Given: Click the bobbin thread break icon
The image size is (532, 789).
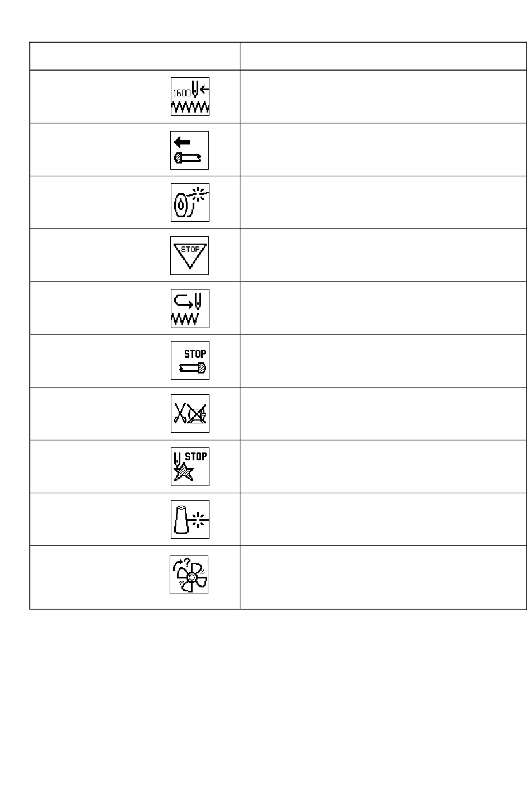Looking at the screenshot, I should click(190, 202).
